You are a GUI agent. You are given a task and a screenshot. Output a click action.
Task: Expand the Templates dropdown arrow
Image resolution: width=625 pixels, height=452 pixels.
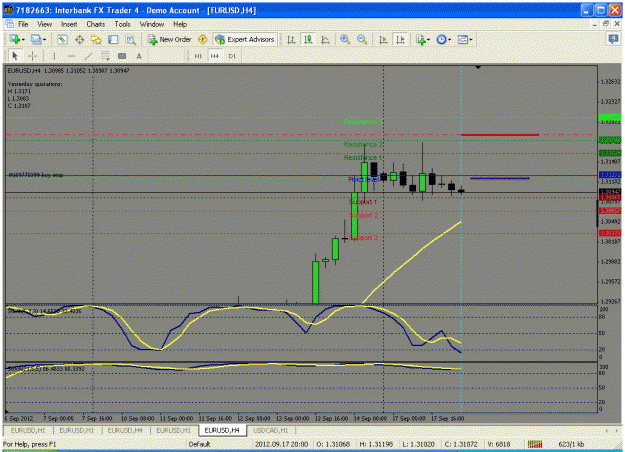click(471, 40)
